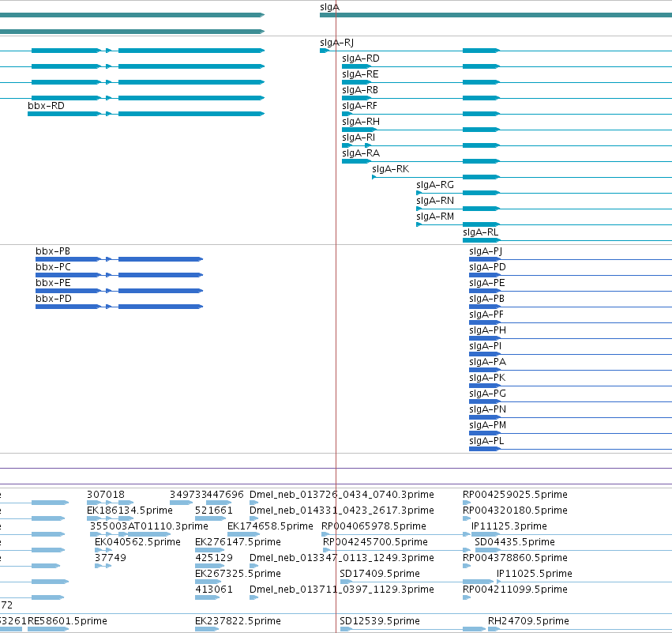Select the slgA-RH transcript label

click(x=360, y=122)
